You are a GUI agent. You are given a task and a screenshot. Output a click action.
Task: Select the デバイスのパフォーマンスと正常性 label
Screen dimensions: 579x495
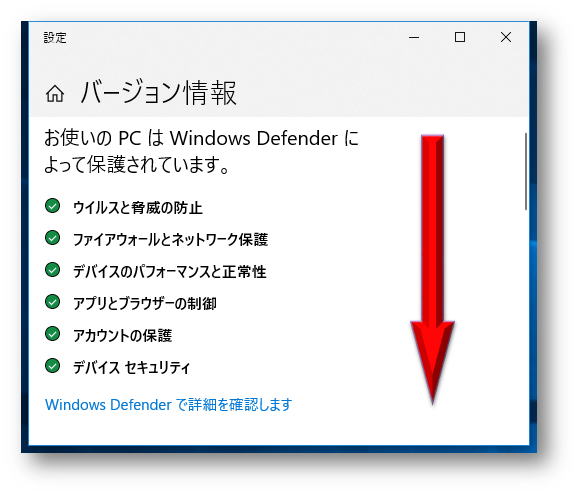(169, 272)
